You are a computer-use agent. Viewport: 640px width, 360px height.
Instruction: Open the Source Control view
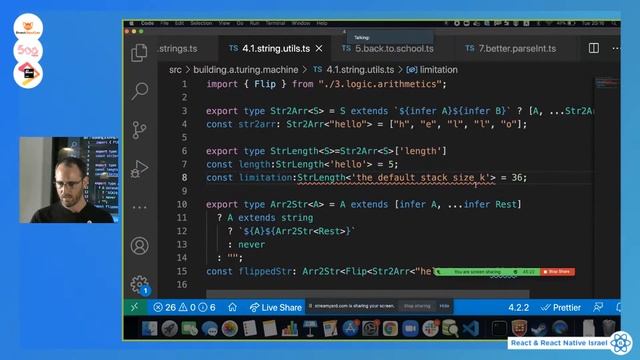coord(139,130)
